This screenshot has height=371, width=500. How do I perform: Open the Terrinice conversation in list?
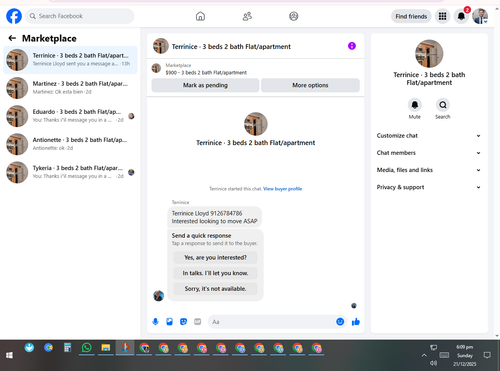tap(70, 60)
